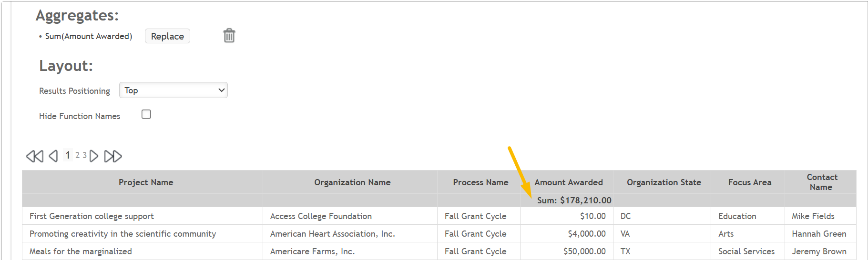This screenshot has width=868, height=260.
Task: Click the 'Sum(Amount Awarded)' aggregate label
Action: (88, 36)
